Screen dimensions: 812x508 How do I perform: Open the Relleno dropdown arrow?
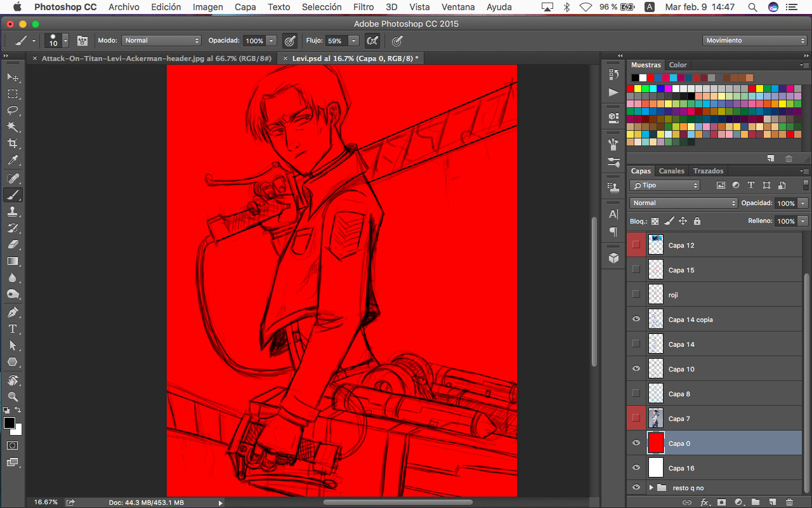pyautogui.click(x=803, y=221)
